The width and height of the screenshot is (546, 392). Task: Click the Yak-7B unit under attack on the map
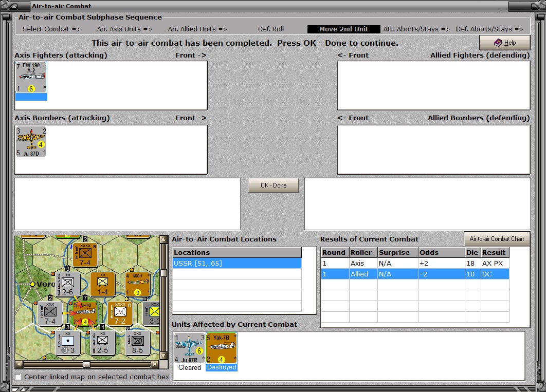pyautogui.click(x=85, y=313)
